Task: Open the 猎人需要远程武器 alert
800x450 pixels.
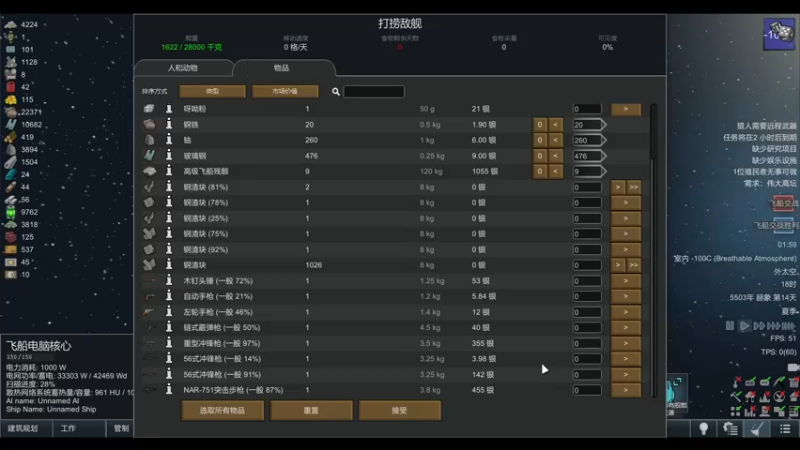Action: (x=766, y=126)
